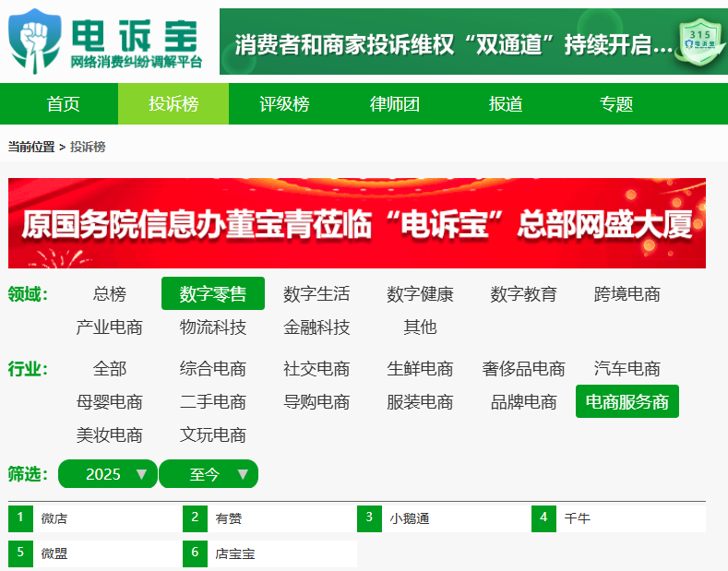Choose 全部 under the industry filter
This screenshot has height=571, width=728.
pos(110,369)
